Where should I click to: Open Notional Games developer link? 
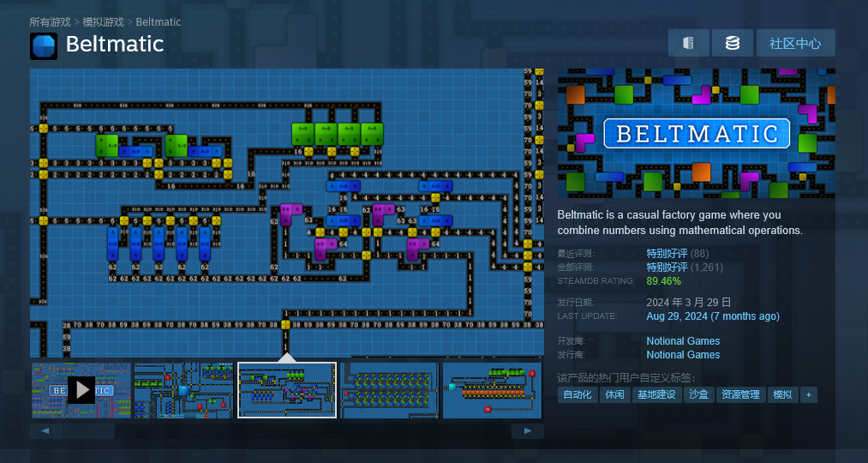(x=683, y=341)
